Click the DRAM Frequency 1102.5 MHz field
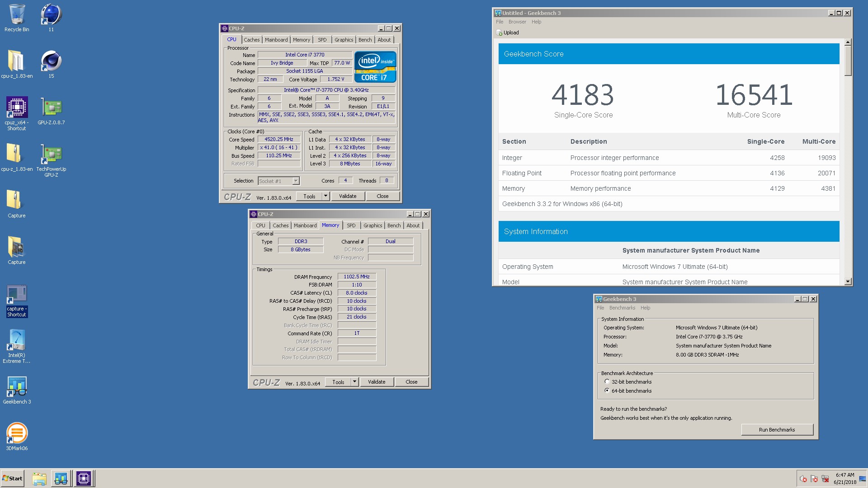 click(x=357, y=277)
